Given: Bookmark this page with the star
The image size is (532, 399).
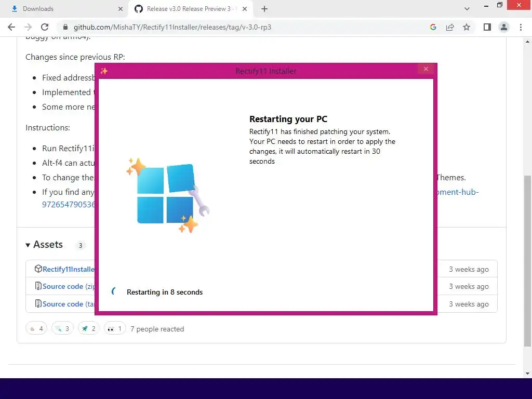Looking at the screenshot, I should [x=467, y=27].
